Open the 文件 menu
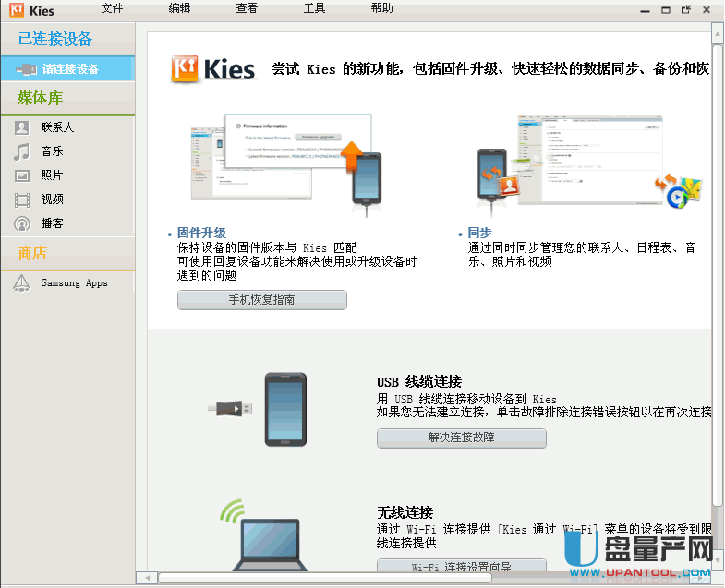This screenshot has height=588, width=725. [x=112, y=8]
